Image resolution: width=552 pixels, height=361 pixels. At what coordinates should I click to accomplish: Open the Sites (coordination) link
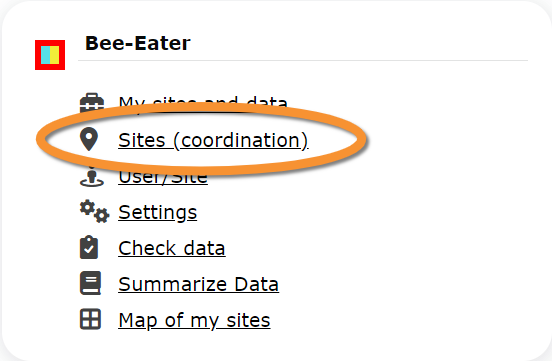(213, 140)
